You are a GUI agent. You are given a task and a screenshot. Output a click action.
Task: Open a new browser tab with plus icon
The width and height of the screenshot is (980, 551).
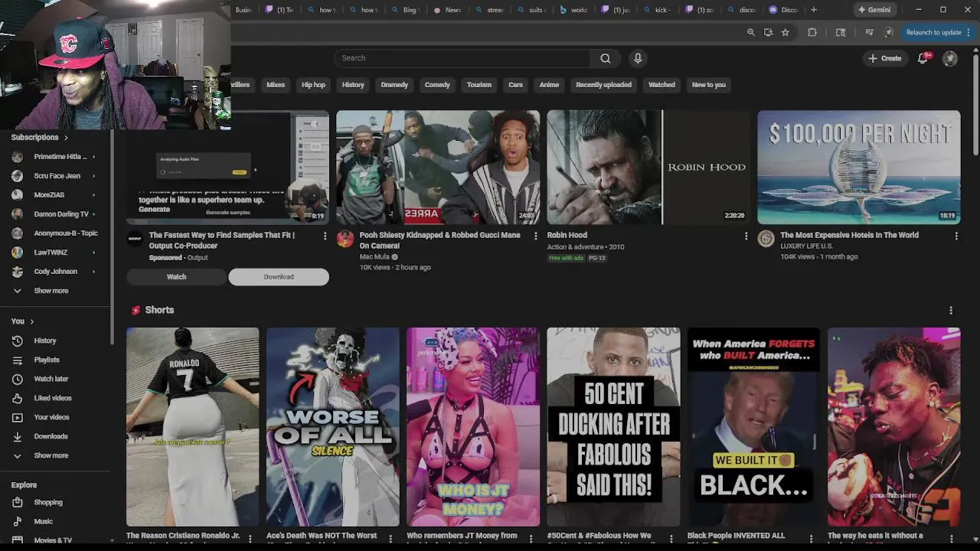[x=814, y=10]
